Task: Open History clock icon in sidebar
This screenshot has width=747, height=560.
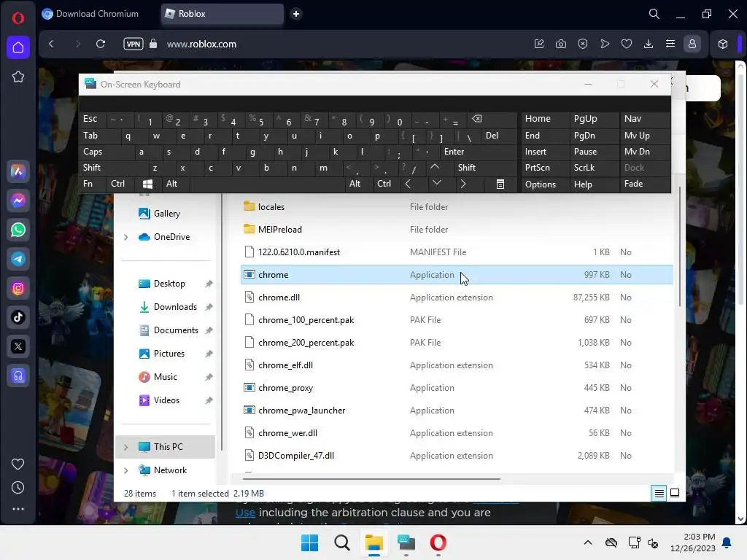Action: click(x=18, y=487)
